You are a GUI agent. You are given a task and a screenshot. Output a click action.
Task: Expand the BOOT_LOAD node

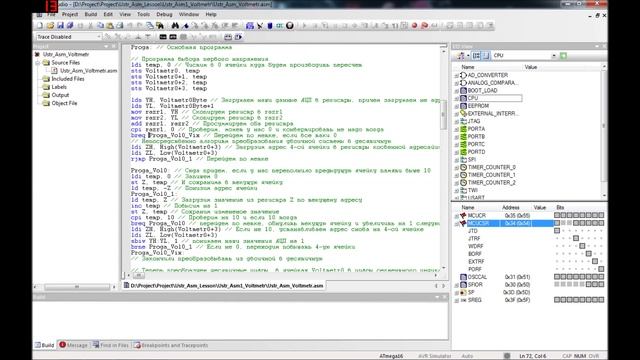tap(456, 91)
